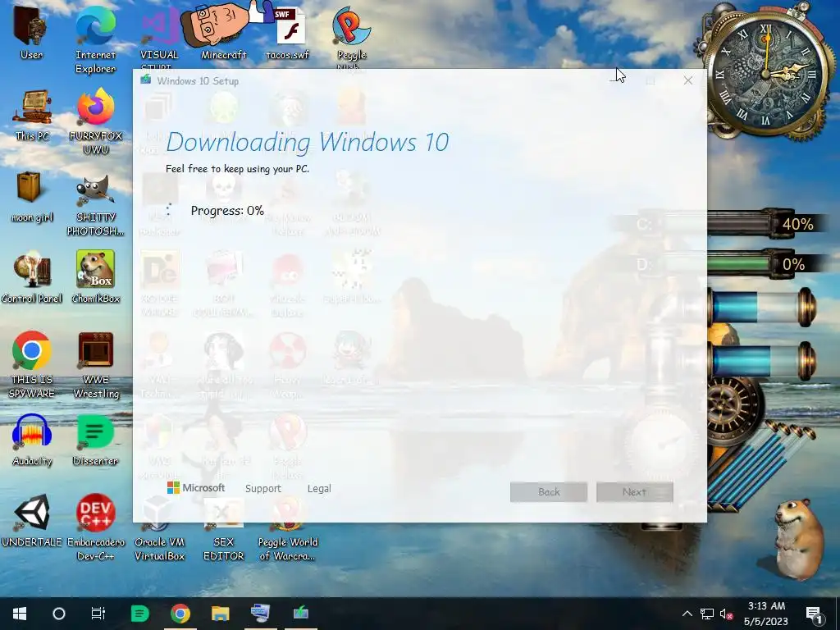This screenshot has height=630, width=840.
Task: Open the Dissenter desktop icon
Action: (95, 440)
